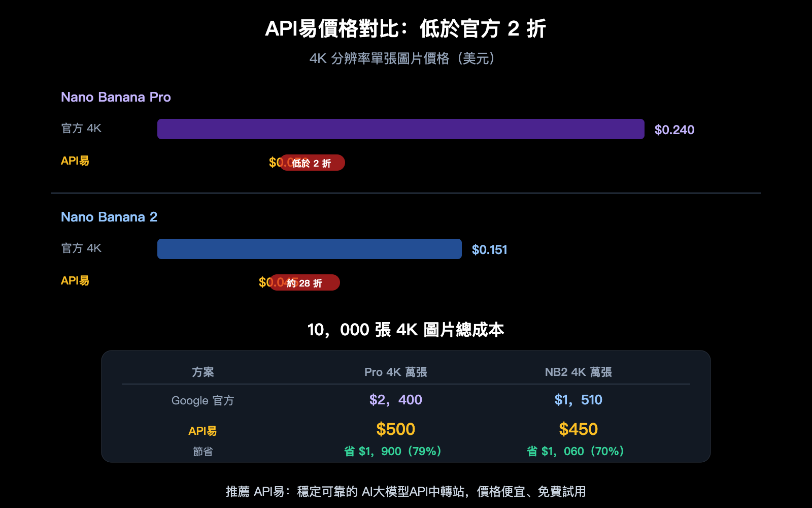
Task: Click the purple 官方 4K price bar
Action: [401, 129]
